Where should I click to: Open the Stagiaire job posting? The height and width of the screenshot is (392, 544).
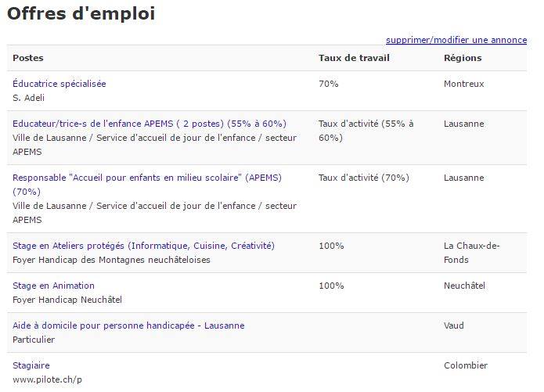point(31,365)
